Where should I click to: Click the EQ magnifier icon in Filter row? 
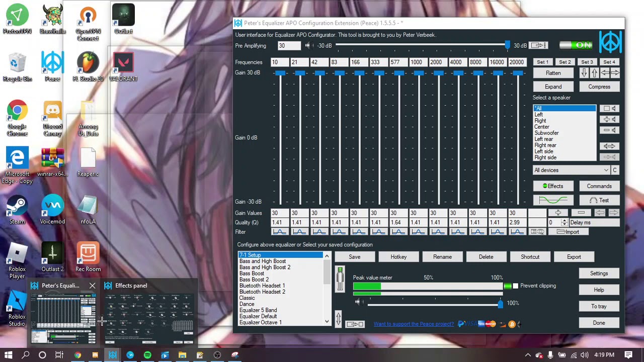click(x=537, y=232)
